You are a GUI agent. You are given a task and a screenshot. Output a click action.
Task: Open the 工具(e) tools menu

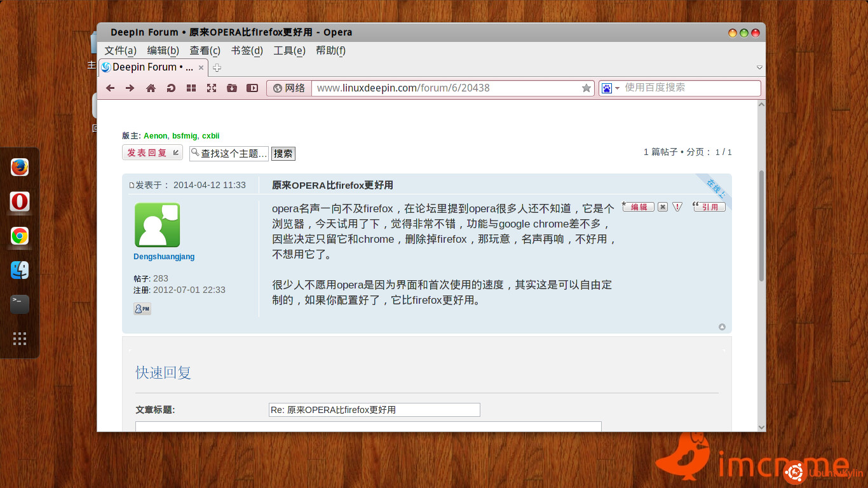coord(289,51)
